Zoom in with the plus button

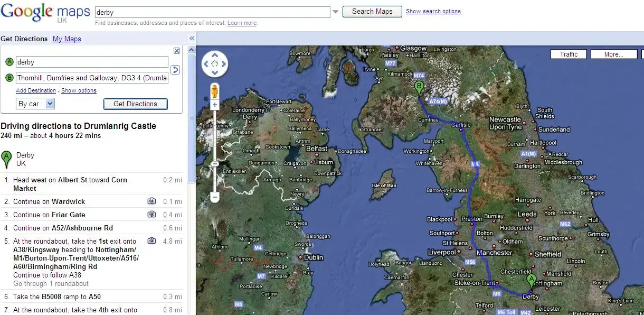(x=215, y=105)
